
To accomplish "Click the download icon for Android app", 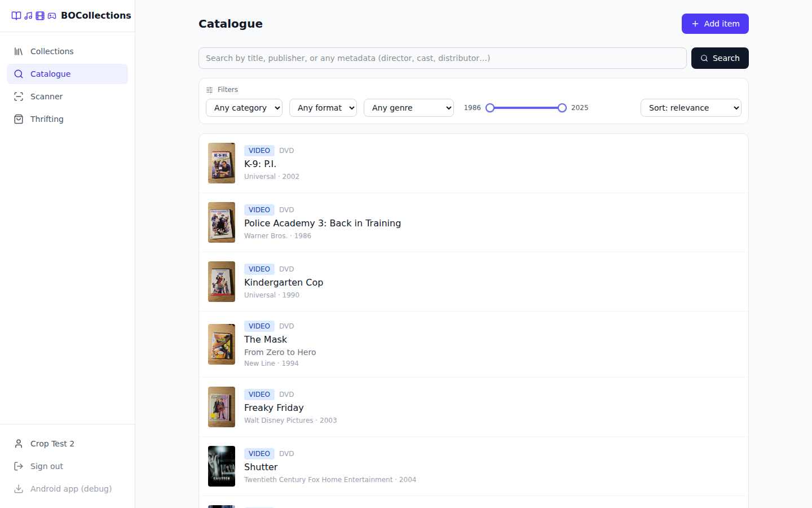I will pyautogui.click(x=19, y=489).
